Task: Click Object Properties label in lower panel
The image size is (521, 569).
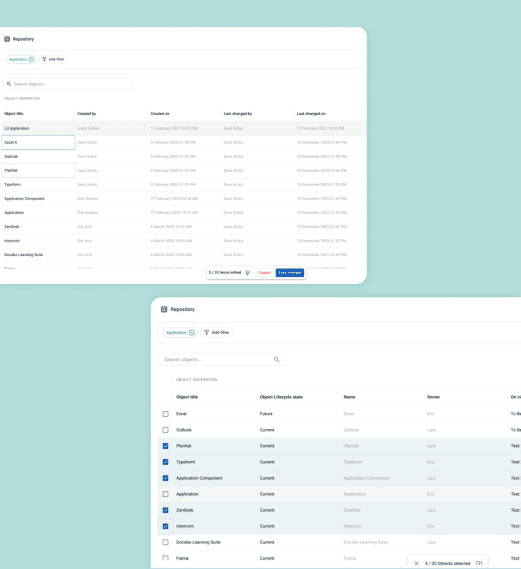Action: (197, 380)
